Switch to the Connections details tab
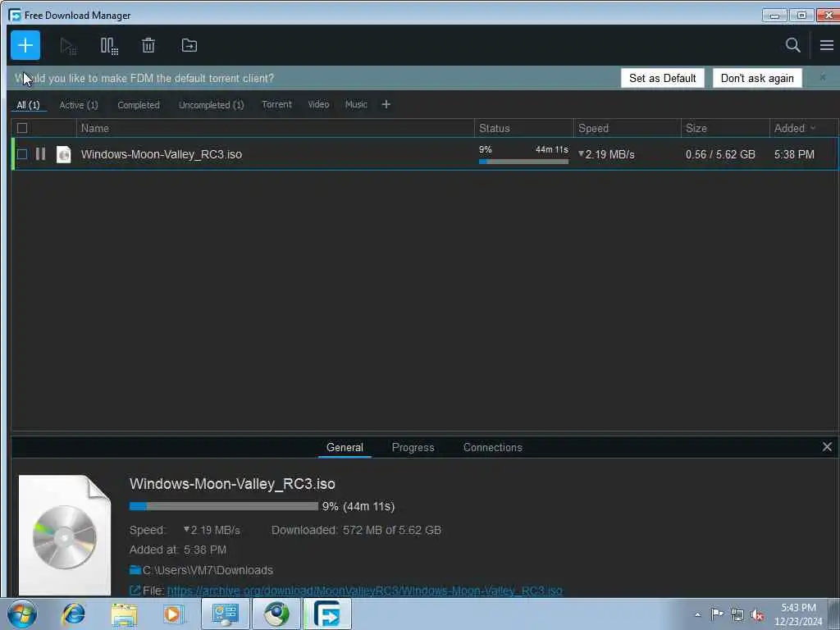840x630 pixels. [492, 447]
